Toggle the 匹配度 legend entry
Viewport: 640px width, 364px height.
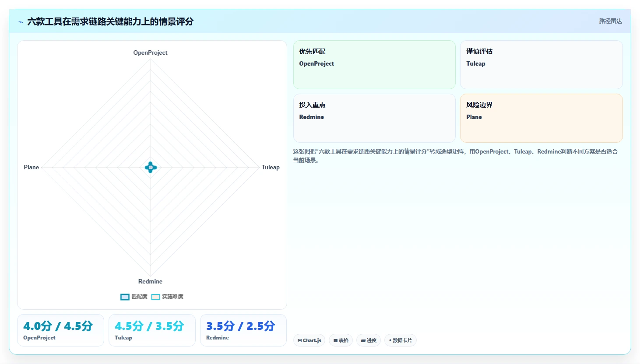[x=134, y=297]
